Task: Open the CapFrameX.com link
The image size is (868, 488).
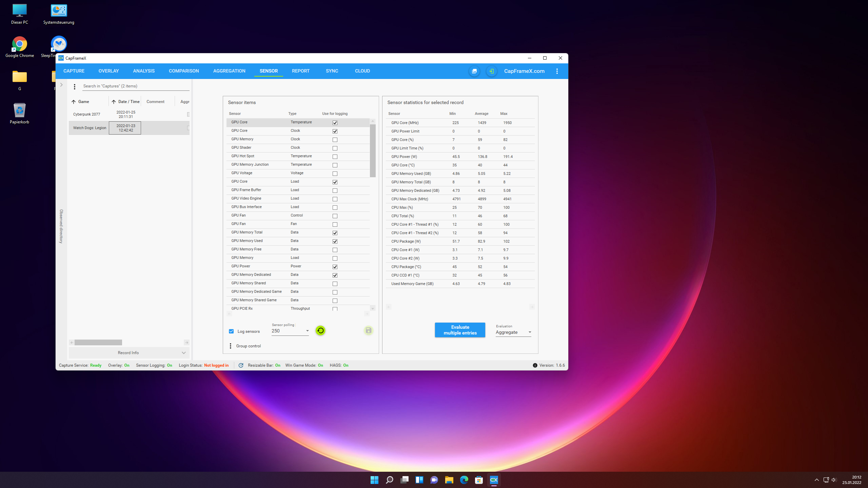Action: click(524, 71)
